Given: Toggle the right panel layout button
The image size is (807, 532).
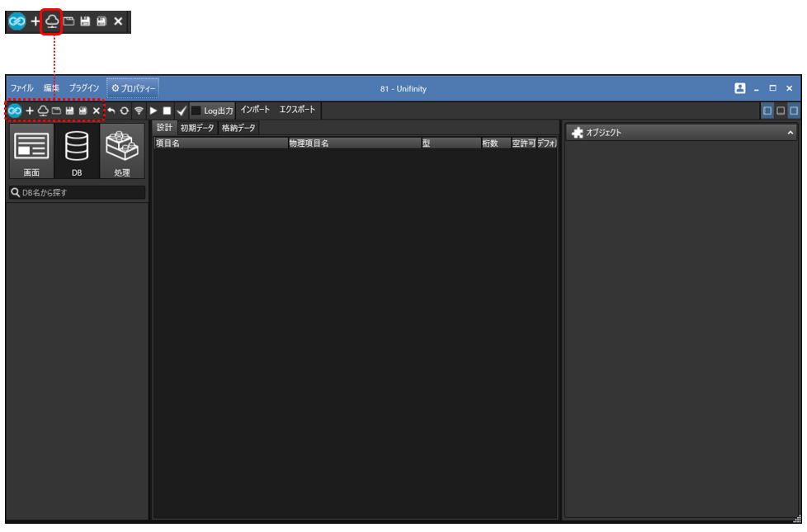Looking at the screenshot, I should (x=794, y=111).
